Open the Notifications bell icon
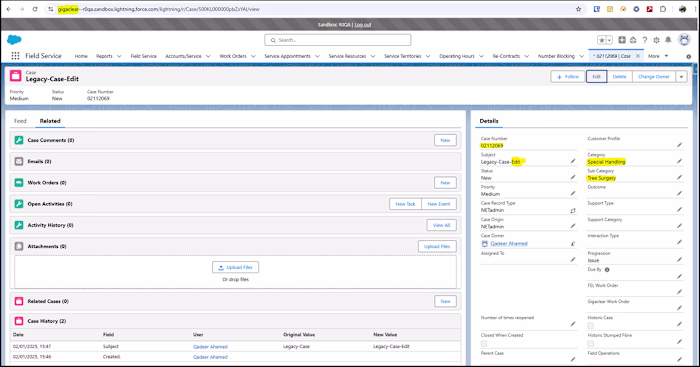Screen dimensions: 700x367 (668, 40)
